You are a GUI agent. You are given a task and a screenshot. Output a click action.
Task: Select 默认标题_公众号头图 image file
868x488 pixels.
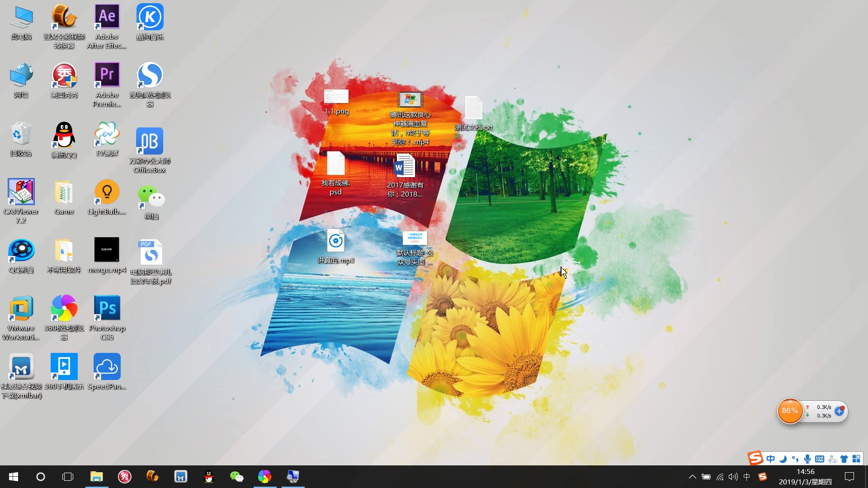pyautogui.click(x=415, y=248)
